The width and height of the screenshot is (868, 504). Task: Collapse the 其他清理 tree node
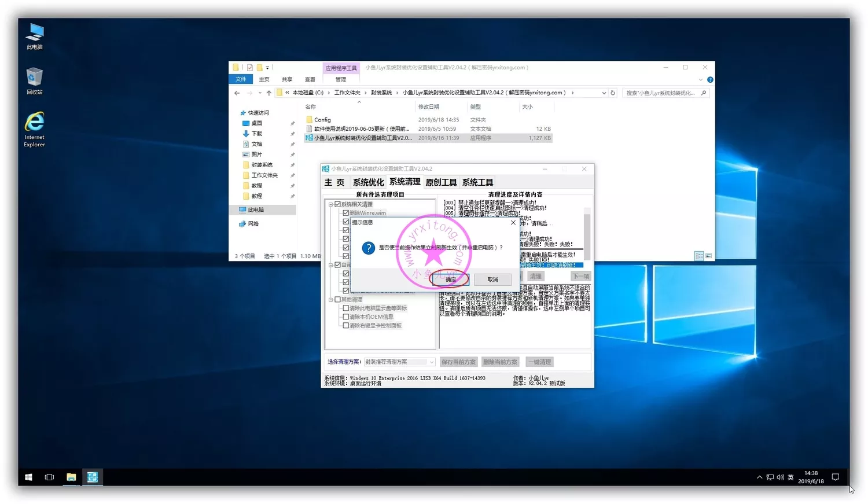pos(331,300)
